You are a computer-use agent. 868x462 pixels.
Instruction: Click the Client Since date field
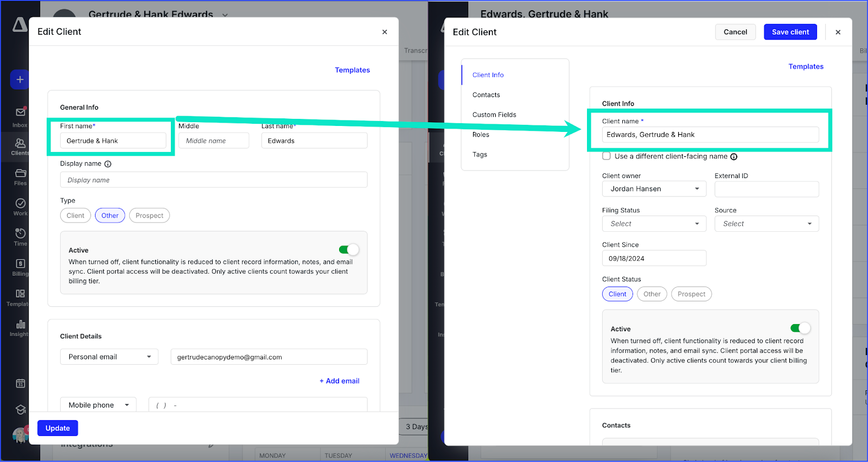654,258
